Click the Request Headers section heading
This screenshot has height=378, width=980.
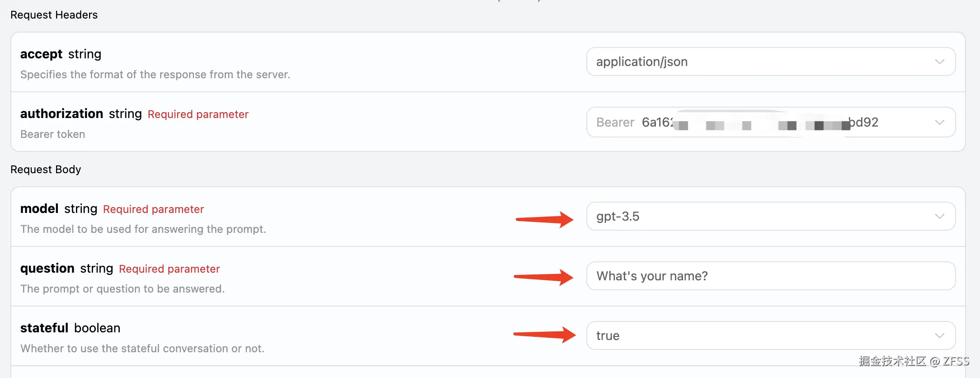click(54, 15)
